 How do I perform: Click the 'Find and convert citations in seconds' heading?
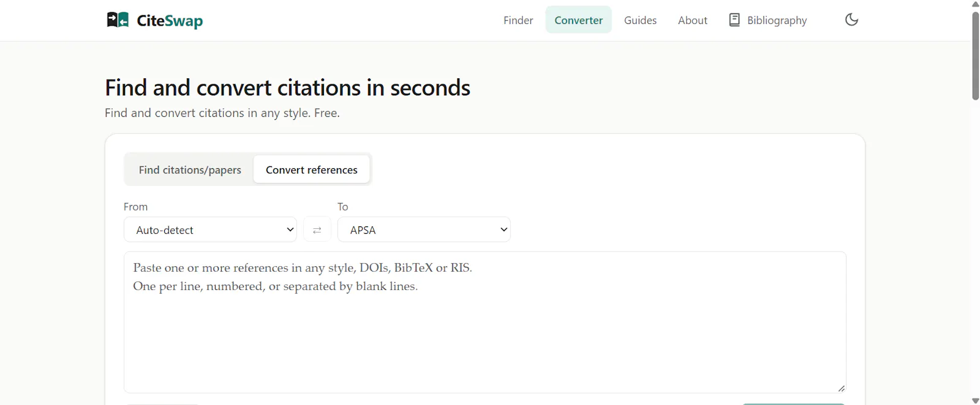point(287,87)
